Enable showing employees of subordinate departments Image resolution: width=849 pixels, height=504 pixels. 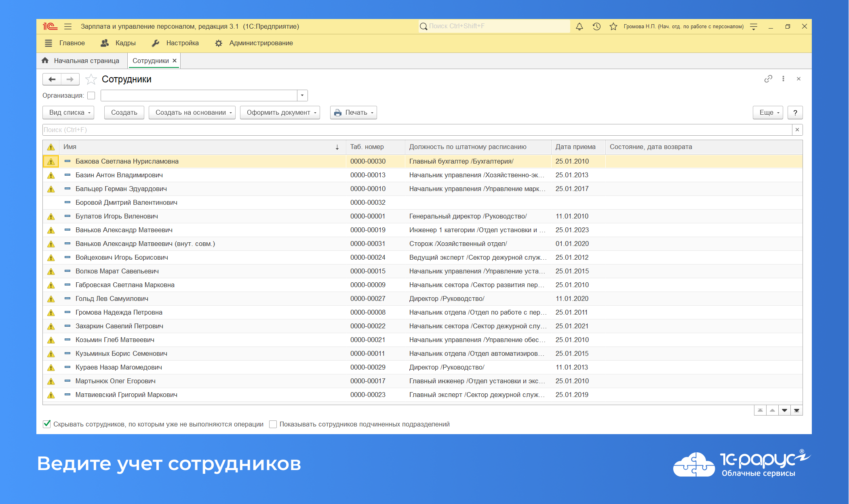[273, 424]
